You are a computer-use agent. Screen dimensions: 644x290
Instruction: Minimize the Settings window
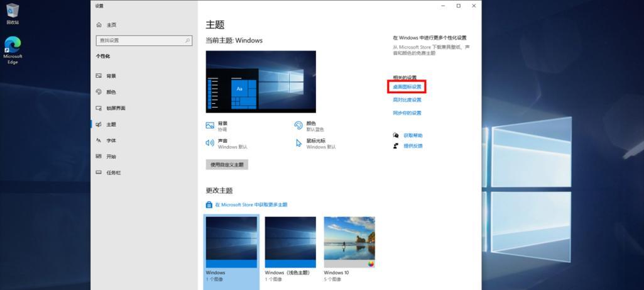tap(443, 6)
